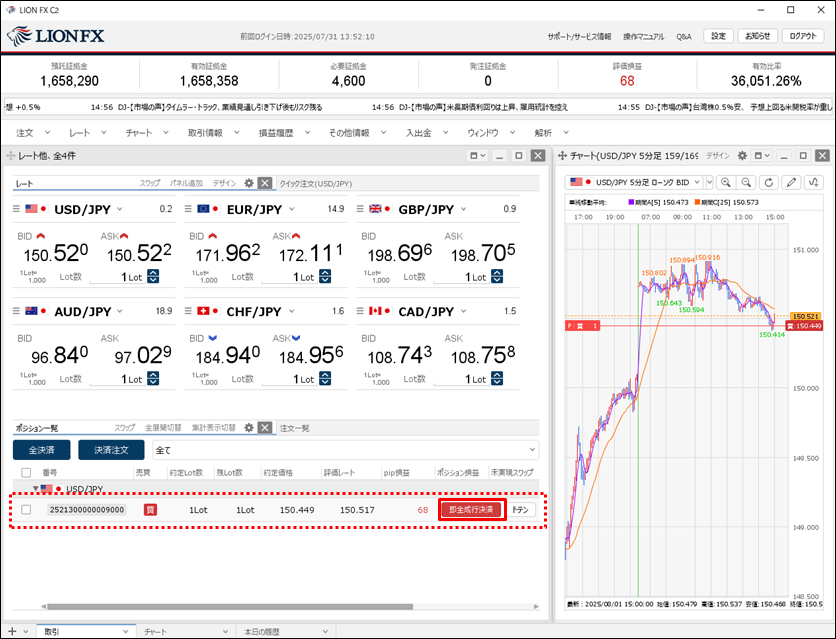Refresh the USD/JPY chart
836x639 pixels.
768,182
